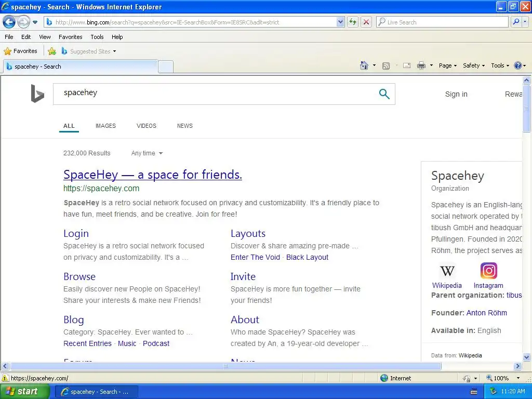This screenshot has height=399, width=532.
Task: Click the Print icon
Action: 421,65
